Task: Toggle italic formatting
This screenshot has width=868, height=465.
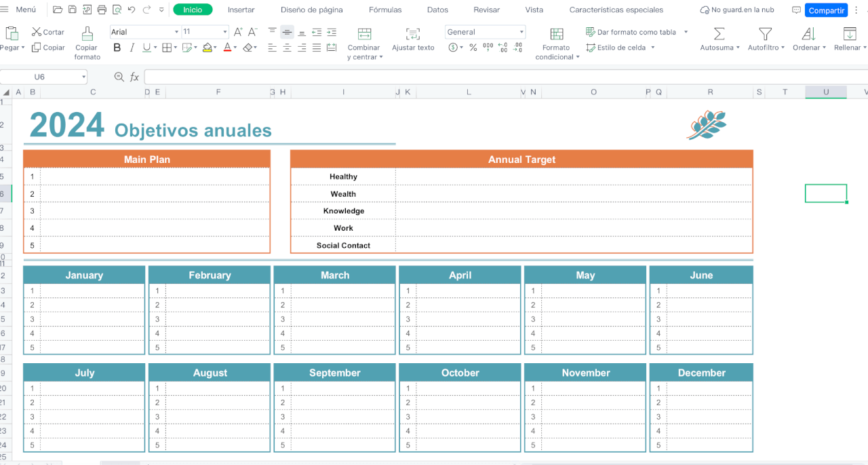Action: (x=132, y=48)
